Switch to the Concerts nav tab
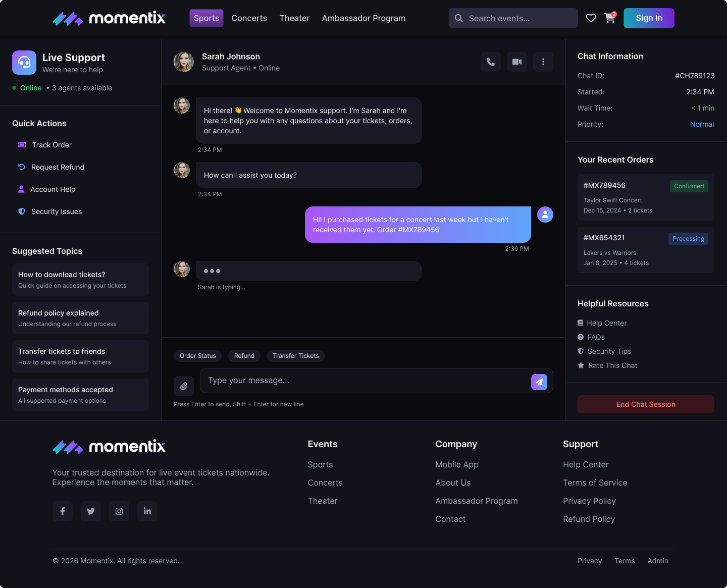Screen dimensions: 727x588 pos(249,18)
